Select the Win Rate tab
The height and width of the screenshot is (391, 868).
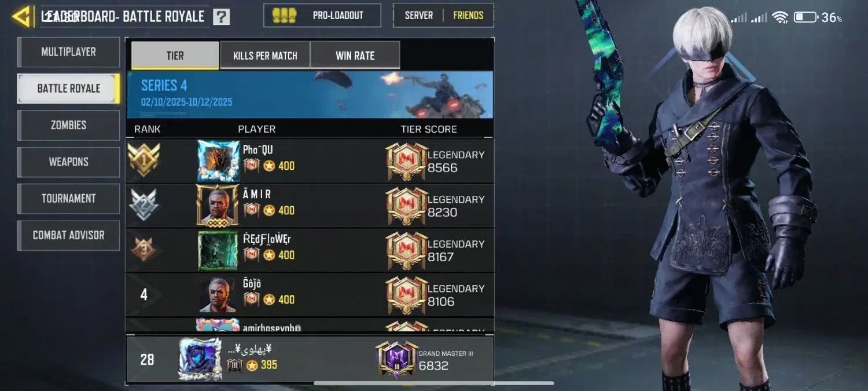(x=355, y=56)
